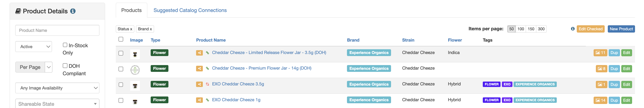The width and height of the screenshot is (644, 108).
Task: Open Cheddar Cheeze Premium Flower Jar 14g link
Action: tap(262, 68)
